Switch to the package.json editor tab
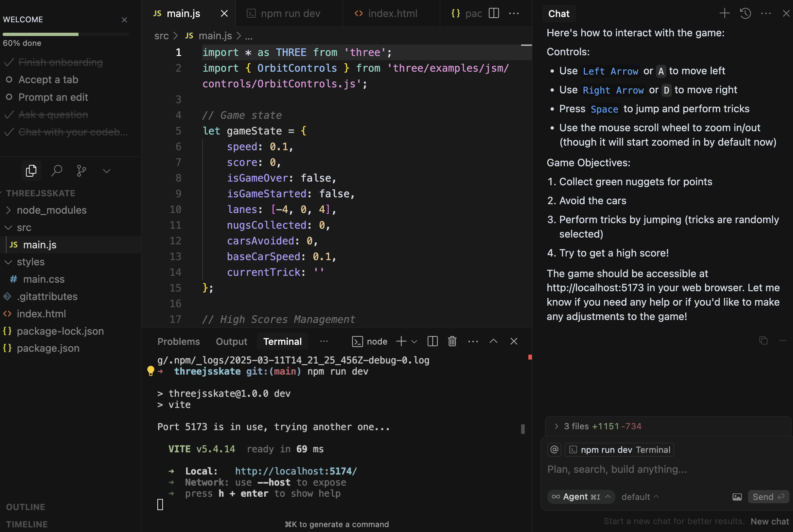 467,13
